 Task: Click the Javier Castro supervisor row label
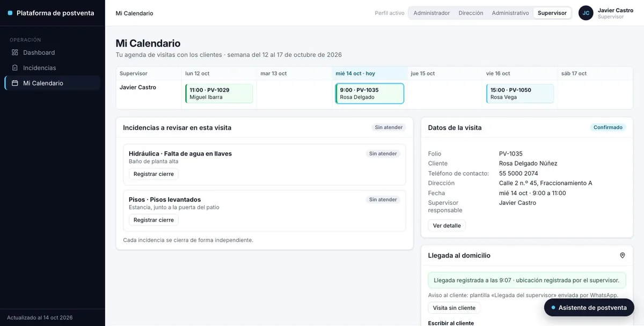[138, 87]
